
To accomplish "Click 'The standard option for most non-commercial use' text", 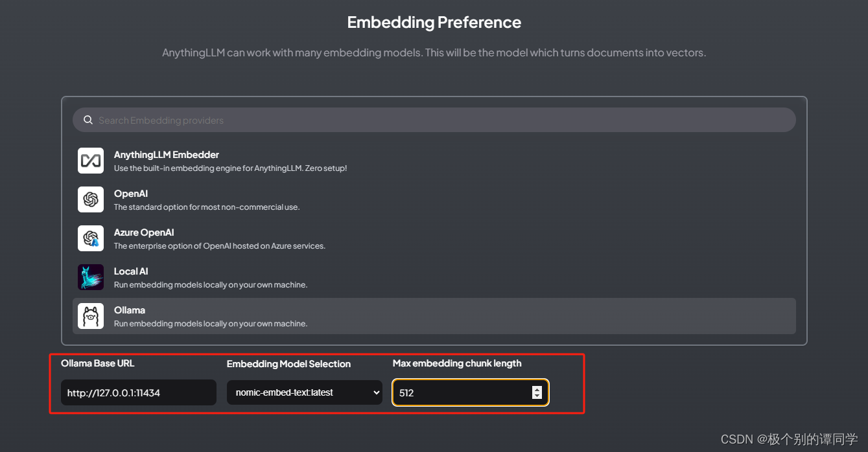I will pyautogui.click(x=207, y=207).
